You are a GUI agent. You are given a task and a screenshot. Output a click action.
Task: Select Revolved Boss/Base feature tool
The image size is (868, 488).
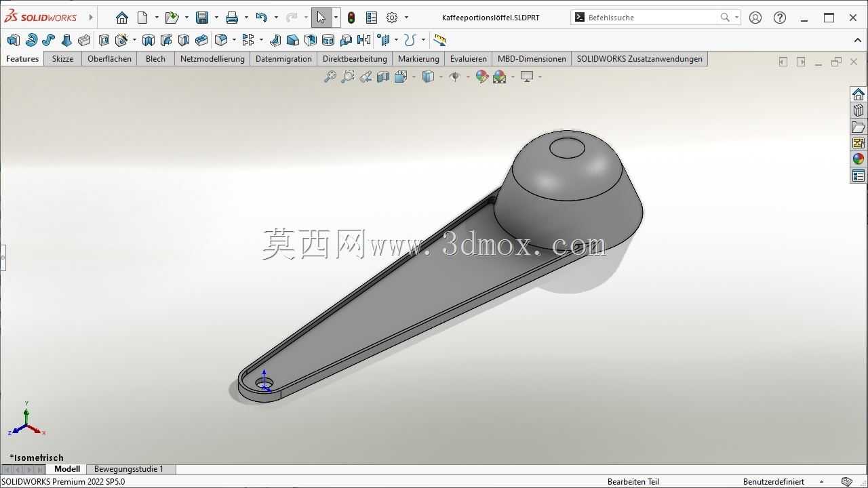tap(31, 40)
